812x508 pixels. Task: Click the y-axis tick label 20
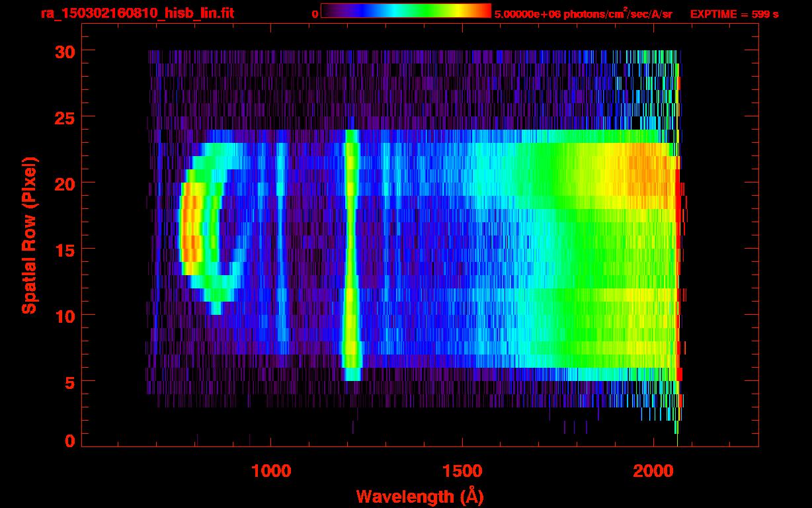63,183
